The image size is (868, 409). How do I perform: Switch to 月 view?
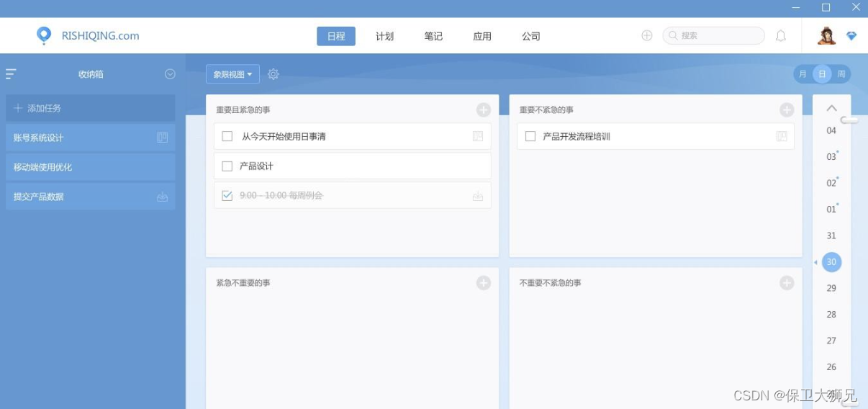point(803,74)
